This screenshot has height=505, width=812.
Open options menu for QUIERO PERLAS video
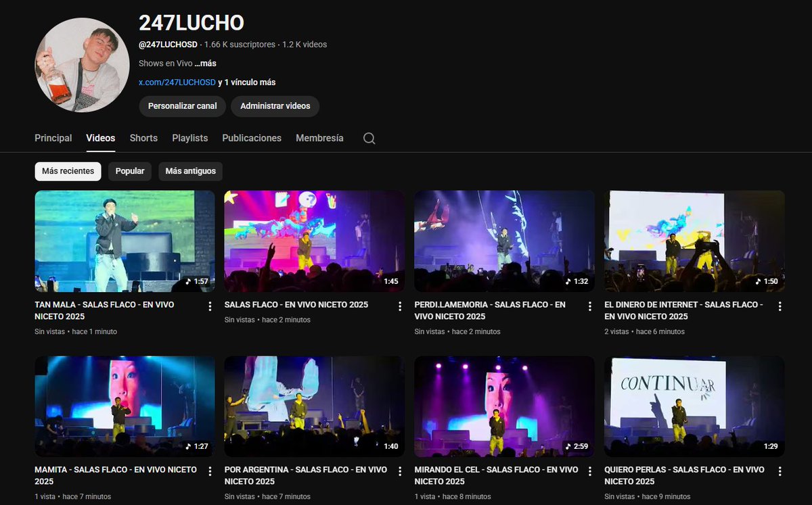pyautogui.click(x=780, y=471)
